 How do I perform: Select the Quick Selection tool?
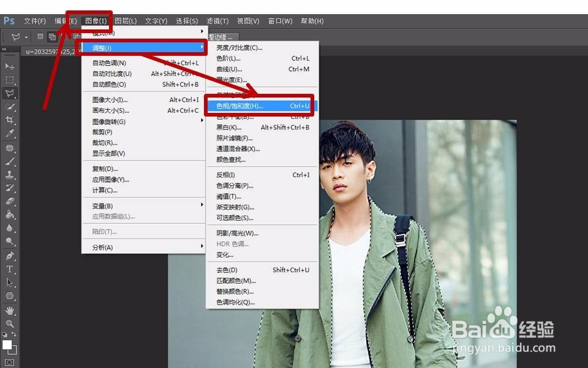(x=9, y=107)
